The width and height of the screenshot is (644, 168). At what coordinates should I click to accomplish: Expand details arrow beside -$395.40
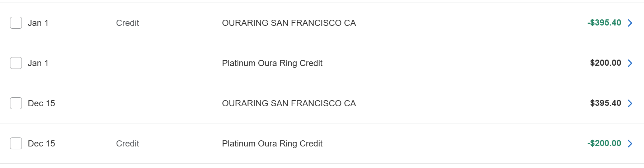[x=630, y=23]
